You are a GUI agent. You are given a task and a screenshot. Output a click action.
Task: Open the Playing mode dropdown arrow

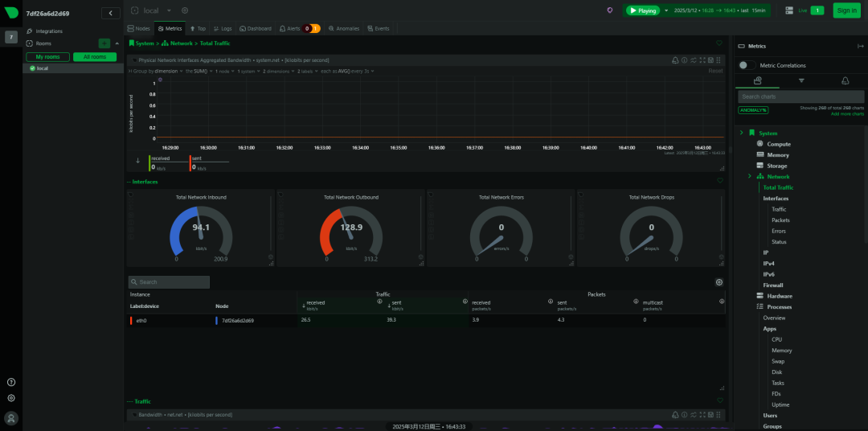666,10
